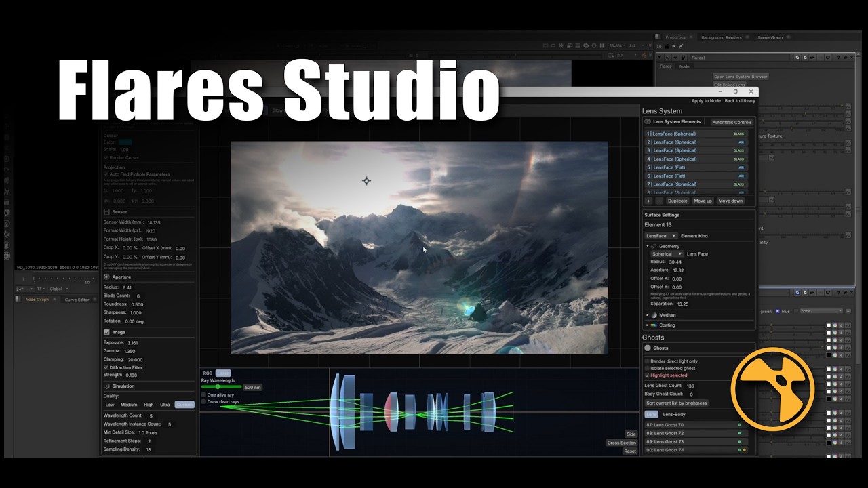The image size is (868, 488).
Task: Select Medium simulation quality
Action: (129, 405)
